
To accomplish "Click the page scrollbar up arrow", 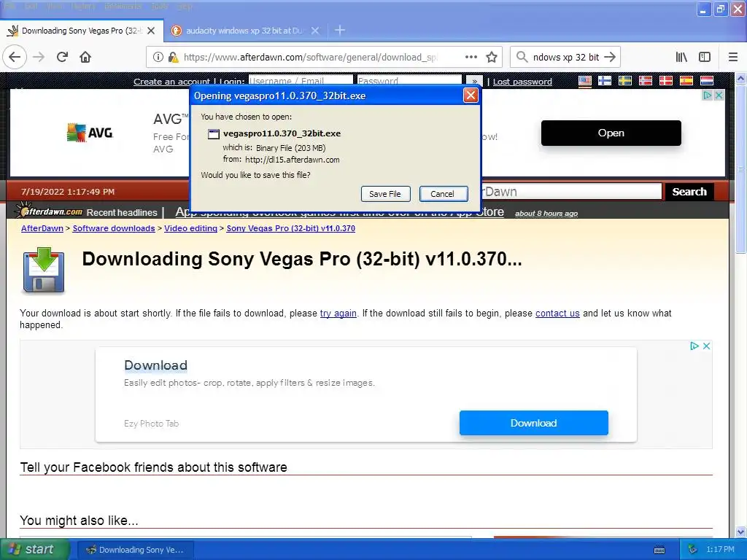I will point(741,79).
